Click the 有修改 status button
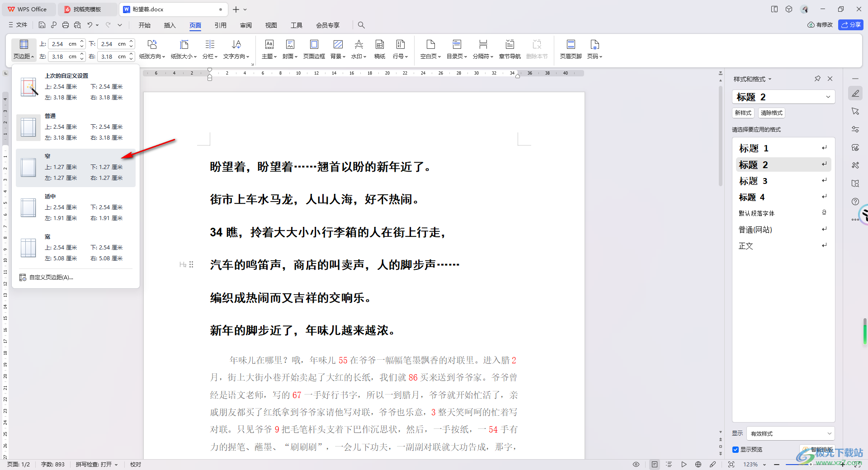The image size is (868, 470). [820, 25]
